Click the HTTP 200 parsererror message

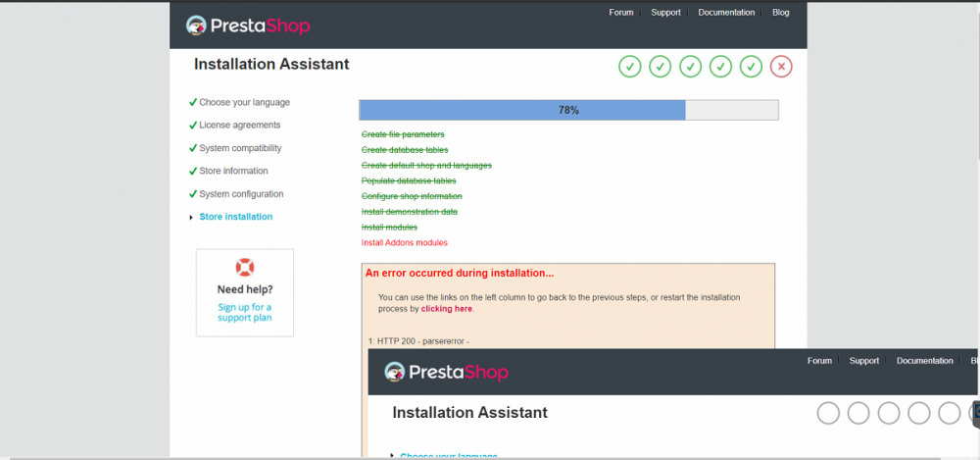click(x=418, y=341)
